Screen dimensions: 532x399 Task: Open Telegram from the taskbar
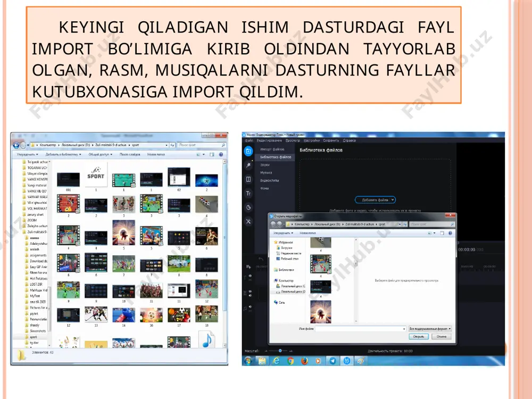(332, 361)
